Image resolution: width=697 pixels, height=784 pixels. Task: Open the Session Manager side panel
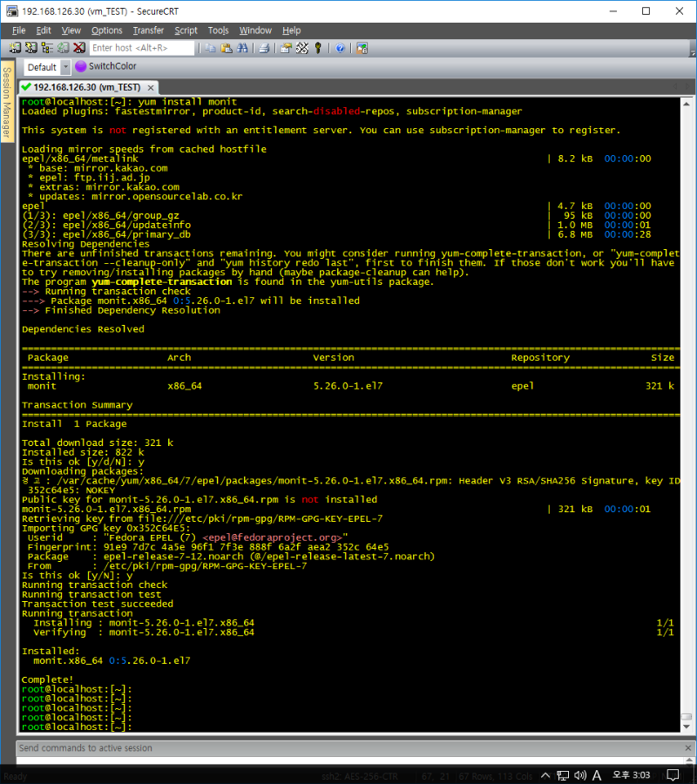[x=6, y=103]
